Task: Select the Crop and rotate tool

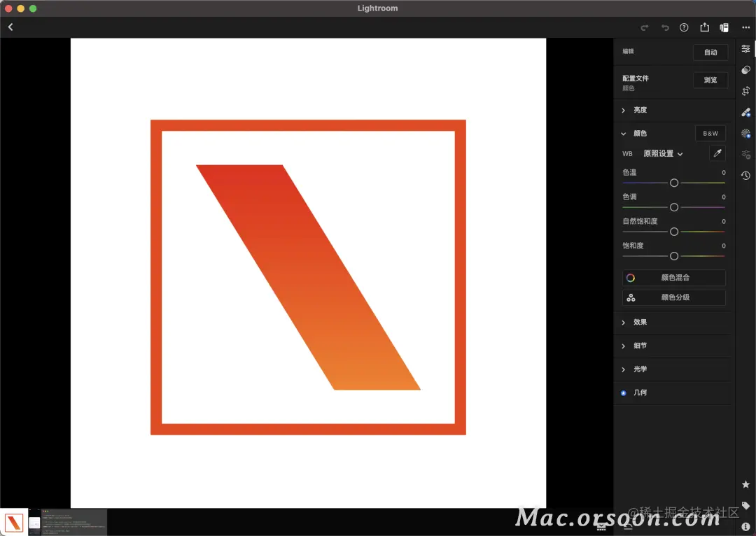Action: [745, 91]
